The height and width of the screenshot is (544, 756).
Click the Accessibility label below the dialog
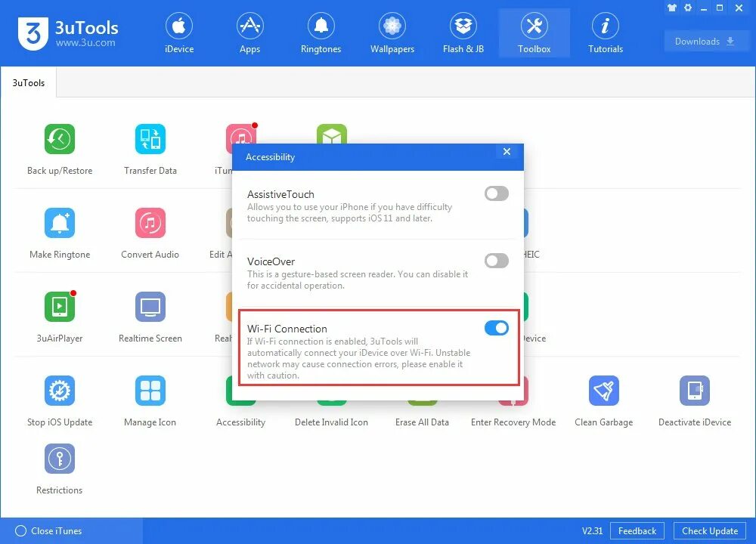pyautogui.click(x=240, y=422)
